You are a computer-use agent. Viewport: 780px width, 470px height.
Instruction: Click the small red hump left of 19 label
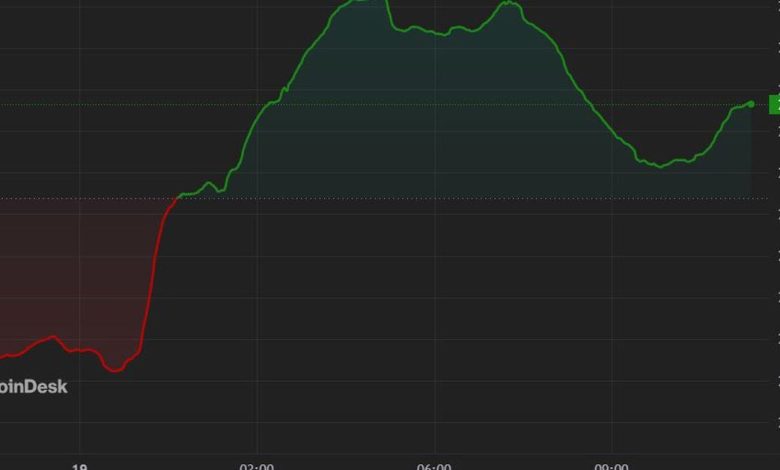(x=50, y=338)
